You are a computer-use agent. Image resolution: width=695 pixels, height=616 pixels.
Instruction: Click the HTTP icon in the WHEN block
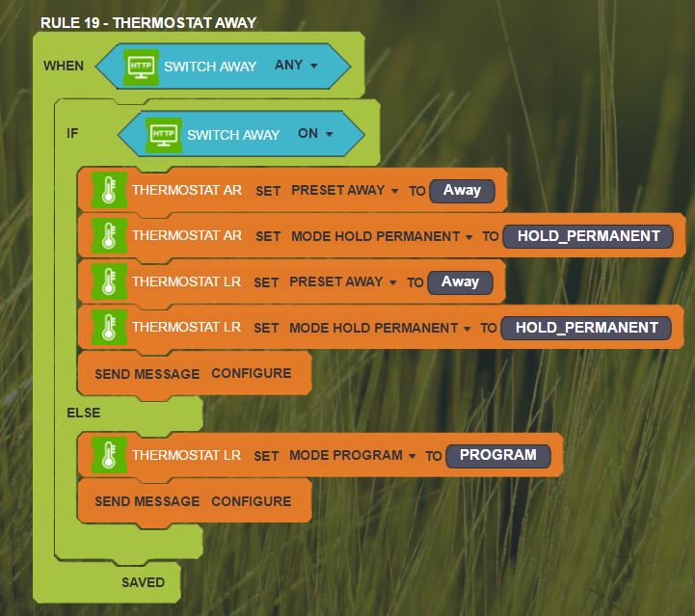(141, 67)
